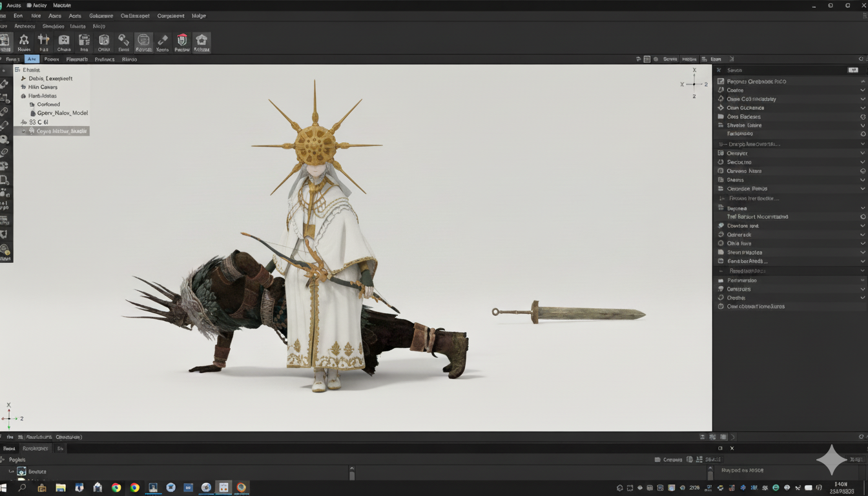Click the File Explorer folder icon on taskbar

(60, 488)
